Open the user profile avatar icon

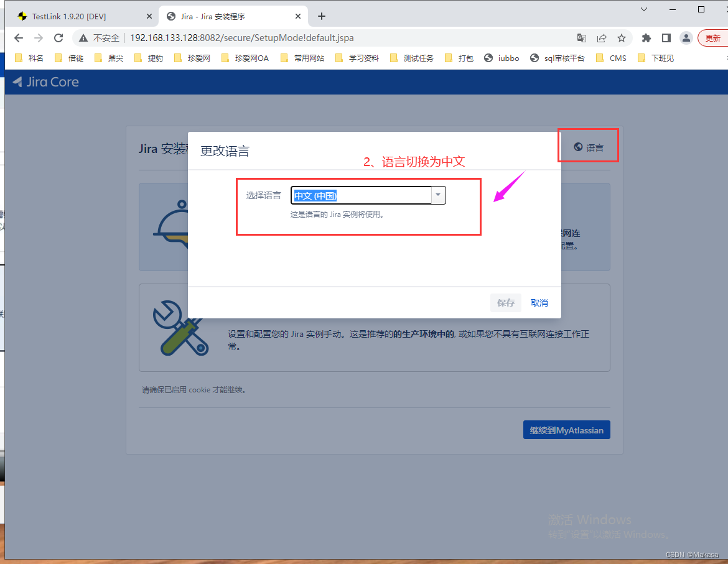[x=686, y=38]
